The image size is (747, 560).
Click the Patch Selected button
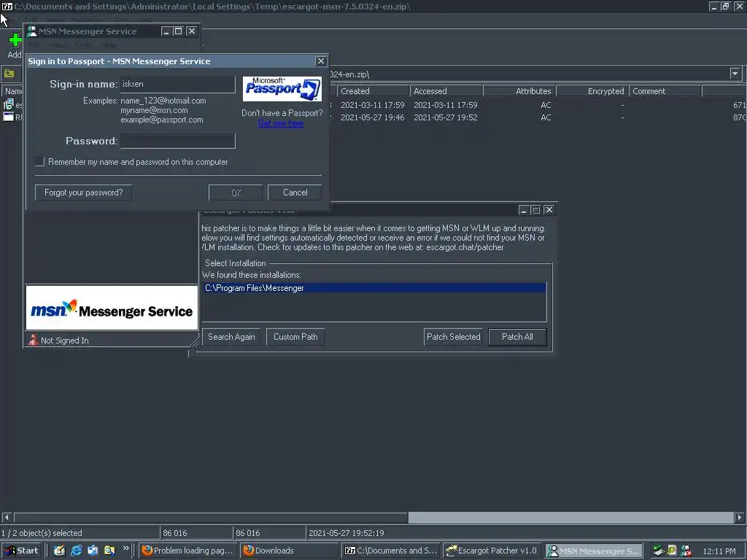point(453,337)
